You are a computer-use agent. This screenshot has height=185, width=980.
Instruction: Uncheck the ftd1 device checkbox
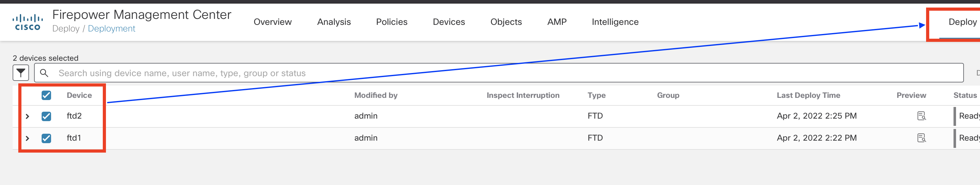(x=46, y=138)
